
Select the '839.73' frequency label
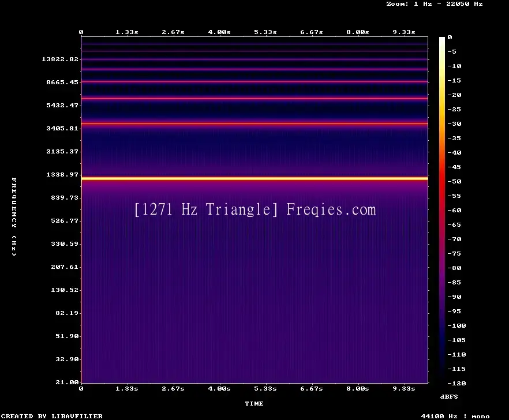65,197
